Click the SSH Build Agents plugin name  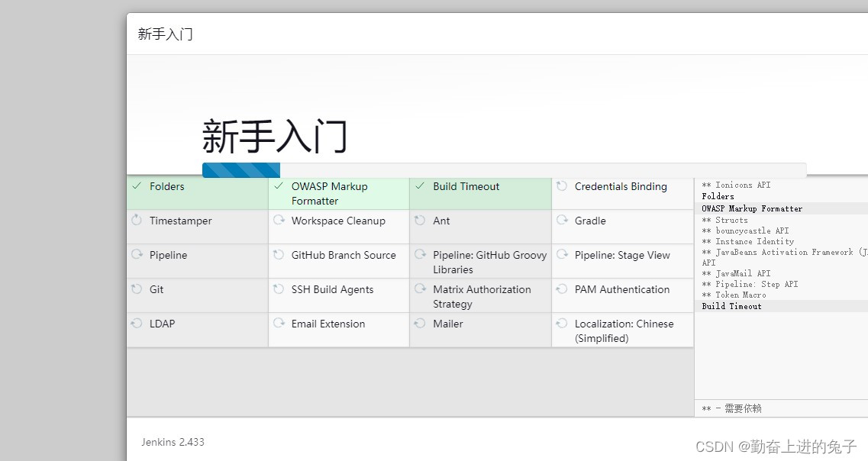click(332, 289)
